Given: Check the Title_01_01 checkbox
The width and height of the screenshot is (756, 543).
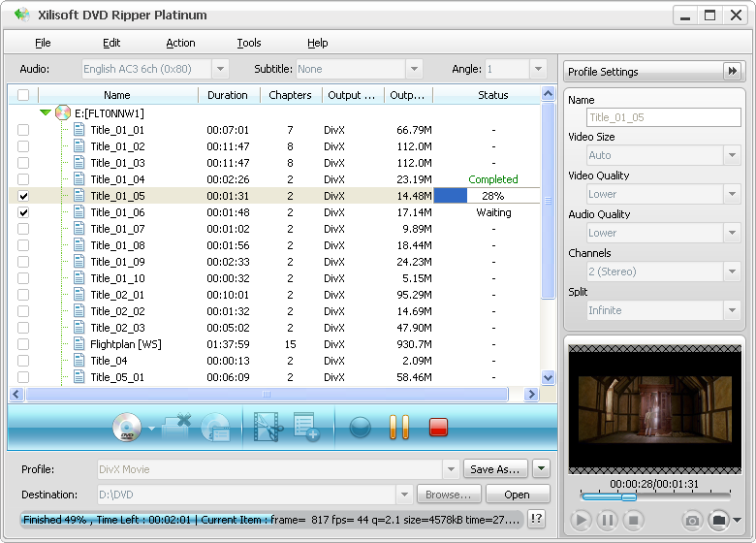Looking at the screenshot, I should pyautogui.click(x=23, y=130).
